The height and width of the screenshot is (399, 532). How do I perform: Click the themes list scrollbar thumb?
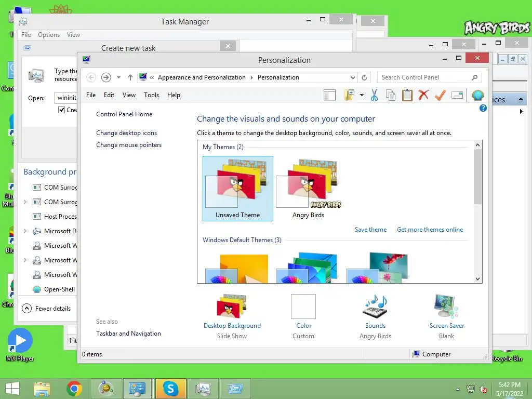pos(477,177)
